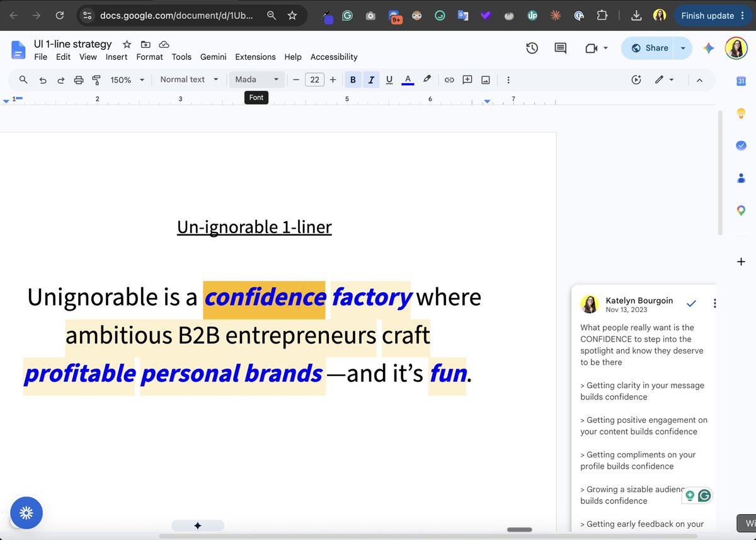Open the 150% zoom dropdown

coord(127,80)
